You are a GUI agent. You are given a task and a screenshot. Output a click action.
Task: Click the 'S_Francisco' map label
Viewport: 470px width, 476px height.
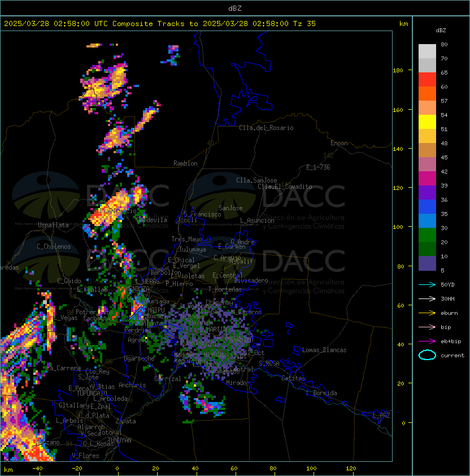pyautogui.click(x=202, y=214)
